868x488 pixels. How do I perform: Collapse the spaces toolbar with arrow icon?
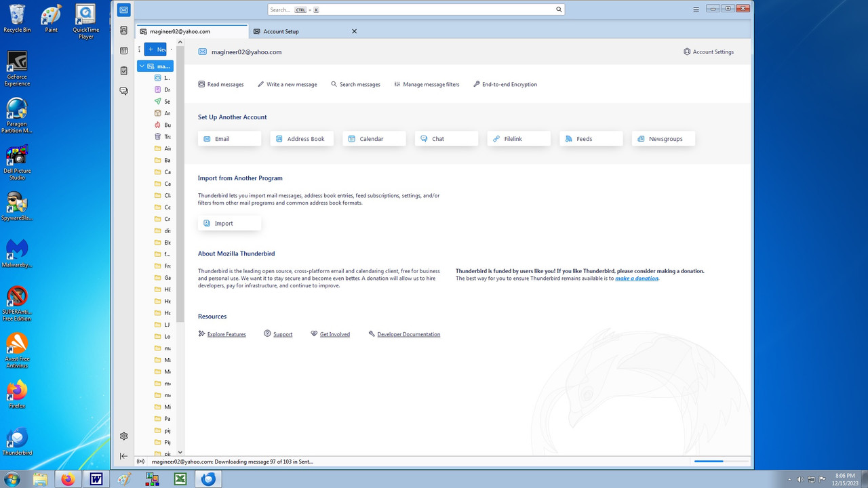coord(123,456)
